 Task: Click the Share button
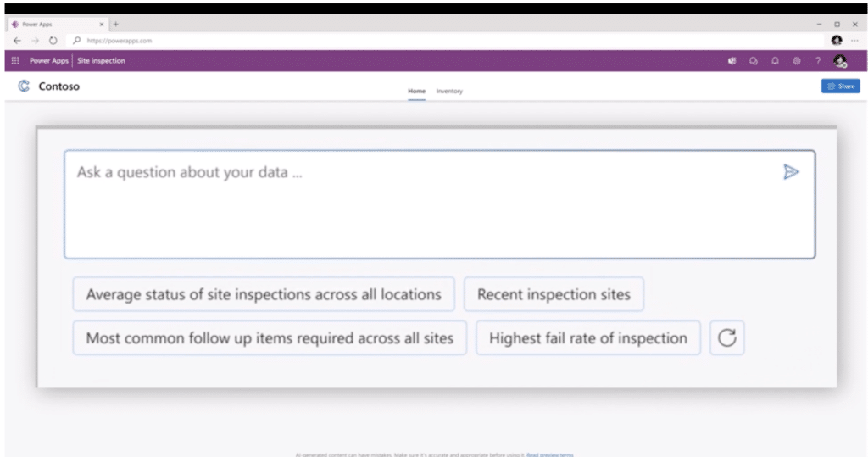point(840,86)
